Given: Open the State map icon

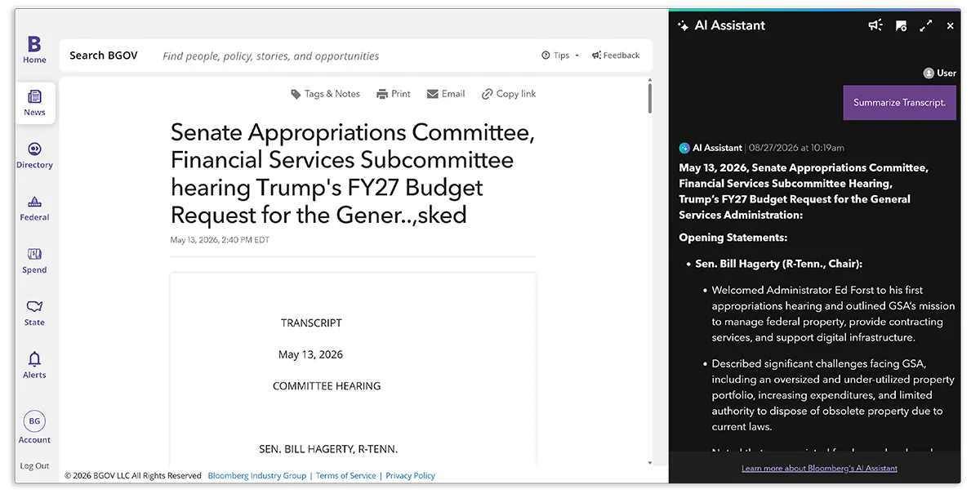Looking at the screenshot, I should 34,306.
